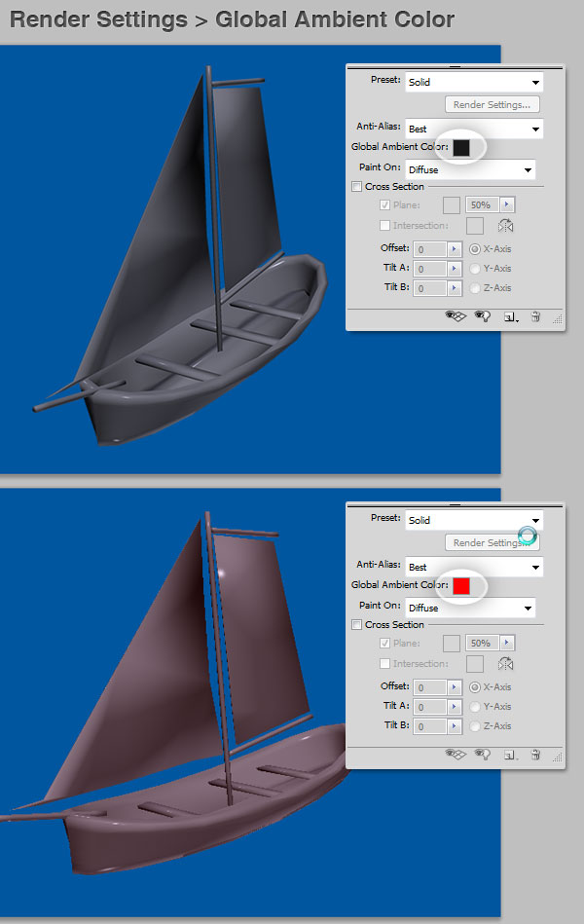Click the trash delete icon in red-swatch panel

(x=535, y=755)
